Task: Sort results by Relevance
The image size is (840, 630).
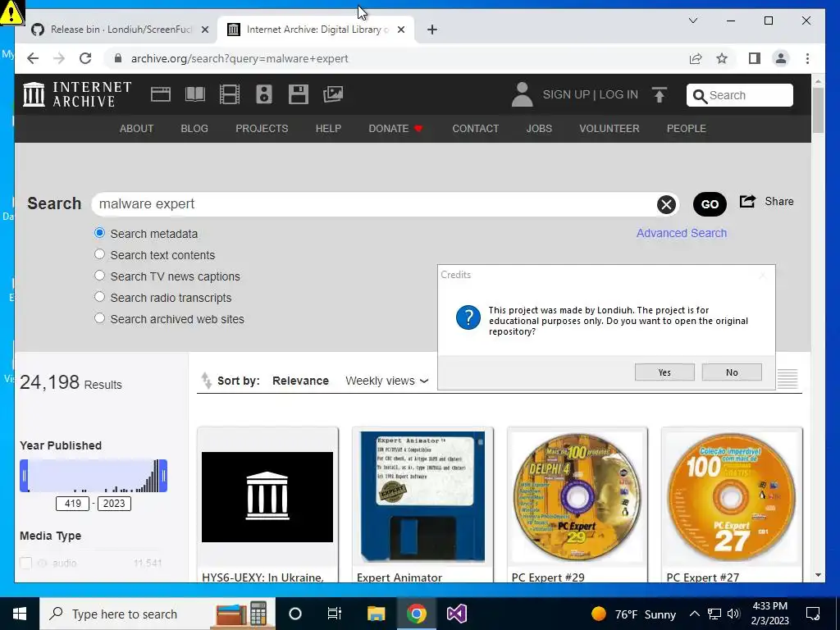Action: [x=300, y=381]
